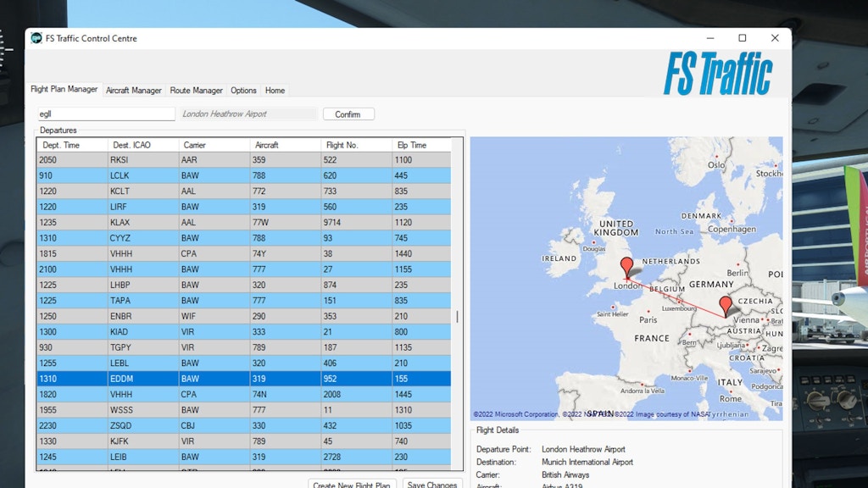Click the Save Changes button
This screenshot has width=868, height=488.
tap(432, 485)
